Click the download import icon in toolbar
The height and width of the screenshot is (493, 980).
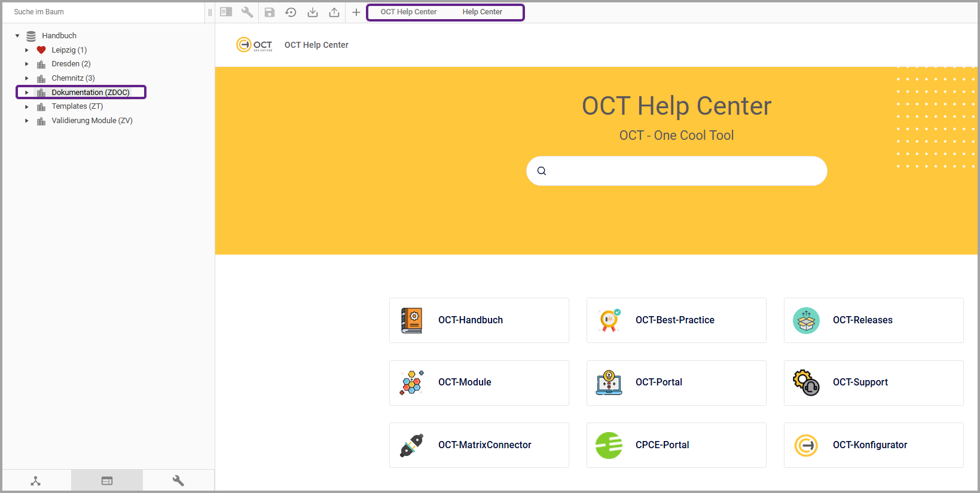313,12
